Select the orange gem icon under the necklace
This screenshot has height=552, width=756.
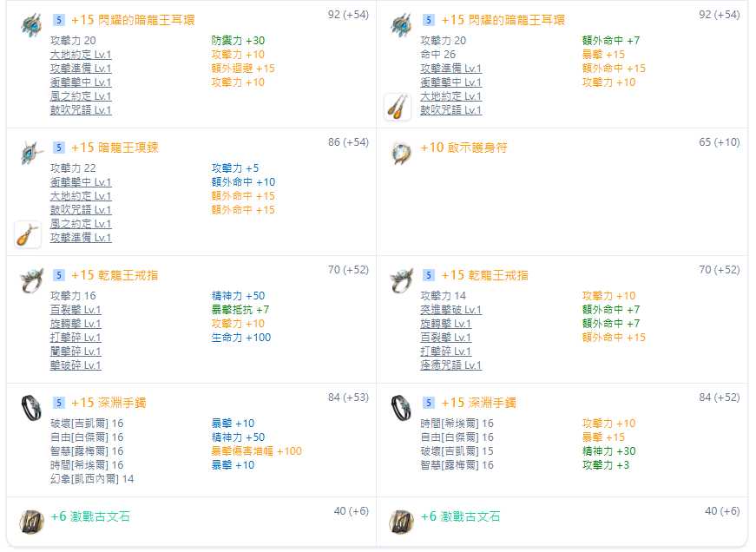click(27, 234)
